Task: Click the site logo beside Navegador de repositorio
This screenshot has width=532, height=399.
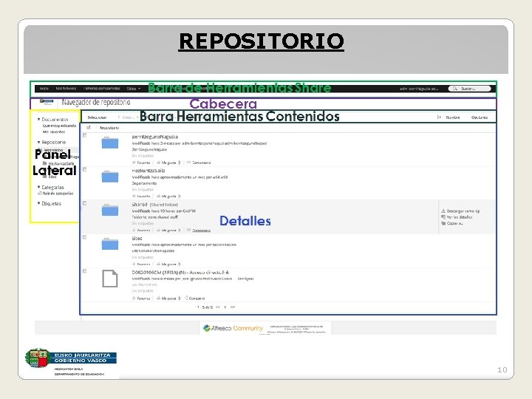Action: [x=47, y=101]
